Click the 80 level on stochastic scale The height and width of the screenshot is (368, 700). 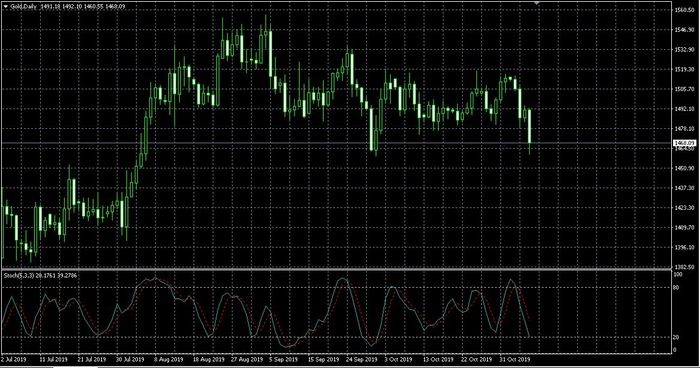[676, 288]
